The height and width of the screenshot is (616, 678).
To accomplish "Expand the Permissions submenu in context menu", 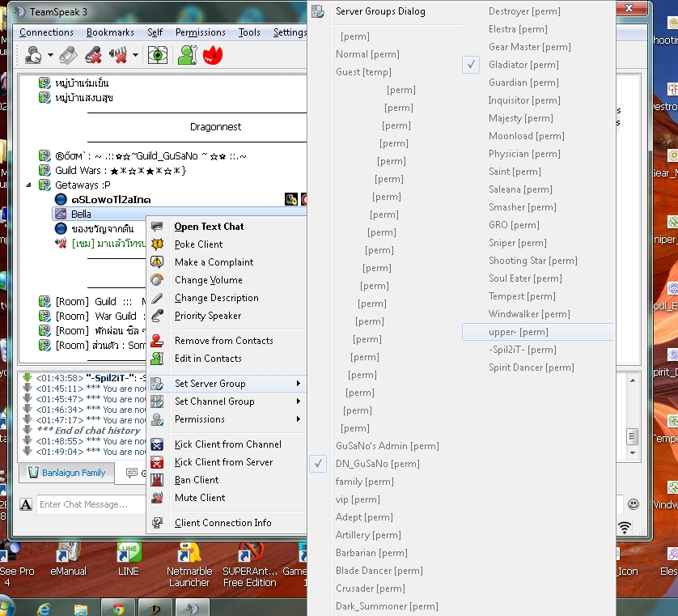I will [x=227, y=419].
